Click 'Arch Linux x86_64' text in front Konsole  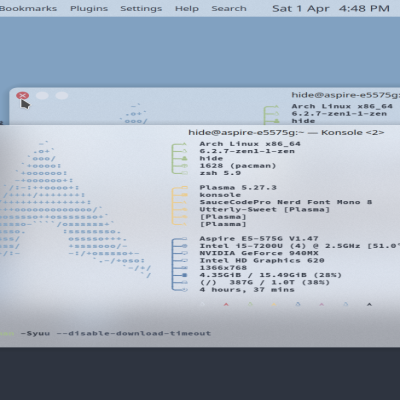point(250,144)
